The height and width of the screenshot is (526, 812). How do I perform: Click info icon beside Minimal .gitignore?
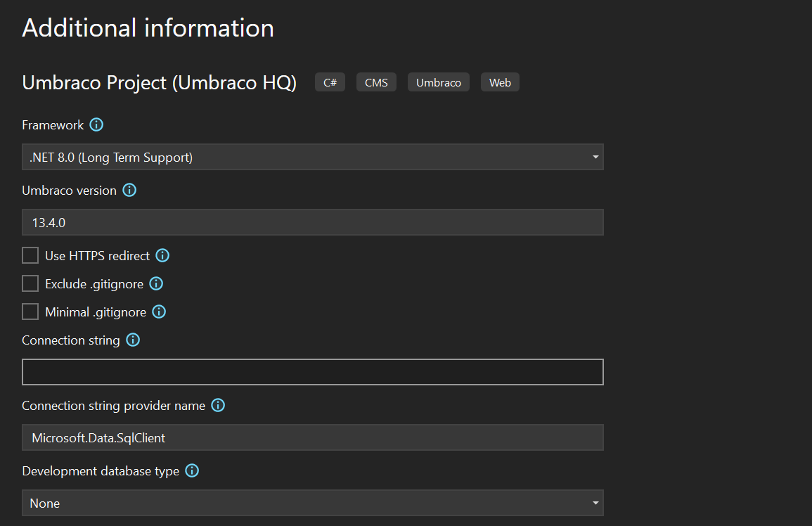(159, 312)
